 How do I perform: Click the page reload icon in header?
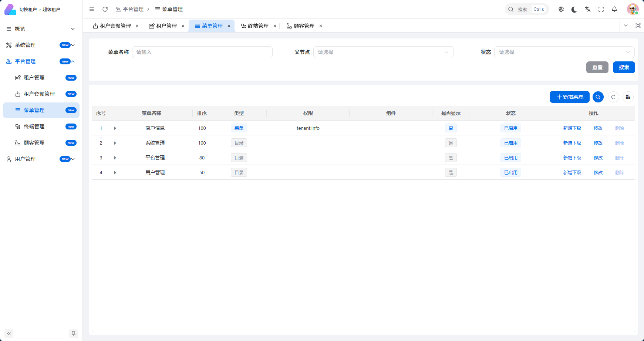click(x=105, y=9)
